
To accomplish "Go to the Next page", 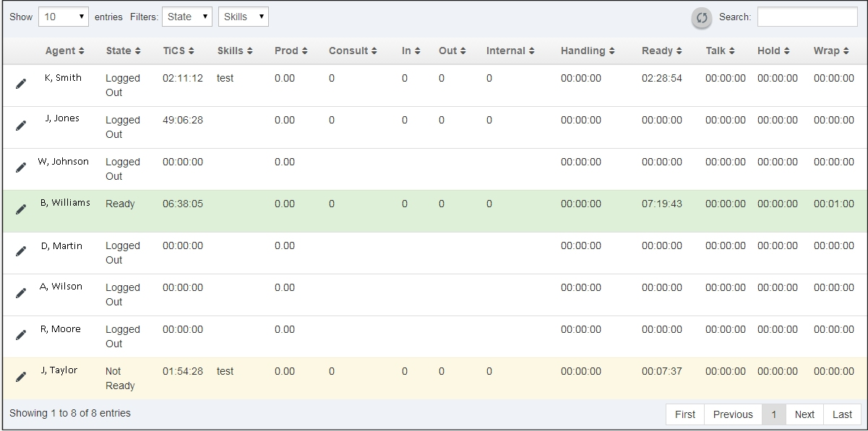I will pyautogui.click(x=804, y=414).
